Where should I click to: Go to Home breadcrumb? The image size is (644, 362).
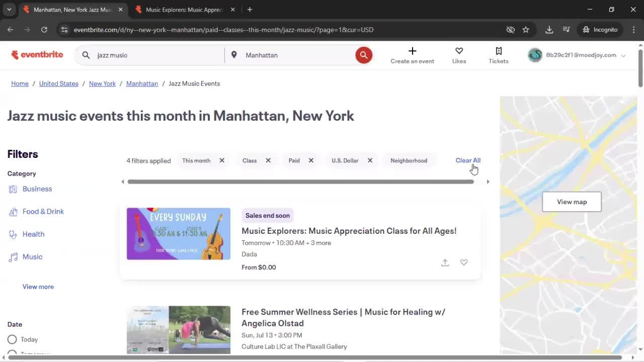coord(20,83)
